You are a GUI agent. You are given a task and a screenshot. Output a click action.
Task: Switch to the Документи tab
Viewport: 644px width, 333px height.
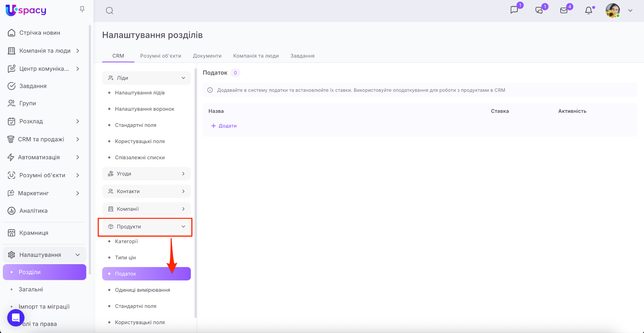tap(207, 56)
